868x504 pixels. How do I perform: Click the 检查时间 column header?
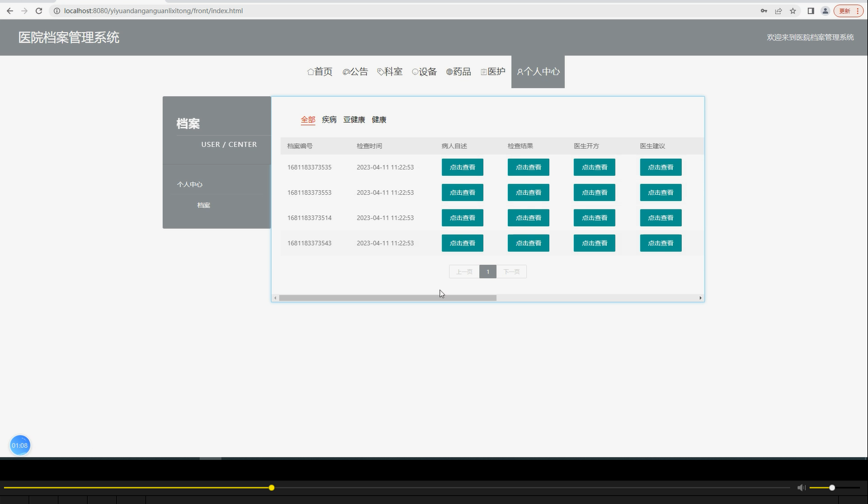369,146
